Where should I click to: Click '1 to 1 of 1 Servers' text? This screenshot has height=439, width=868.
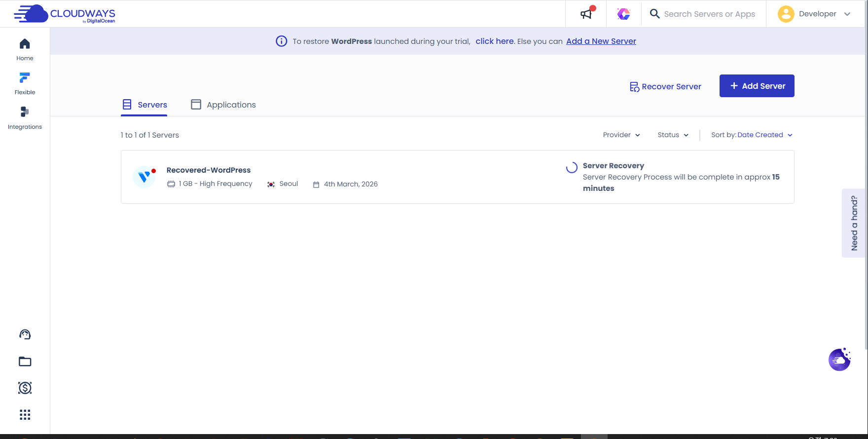click(x=150, y=135)
